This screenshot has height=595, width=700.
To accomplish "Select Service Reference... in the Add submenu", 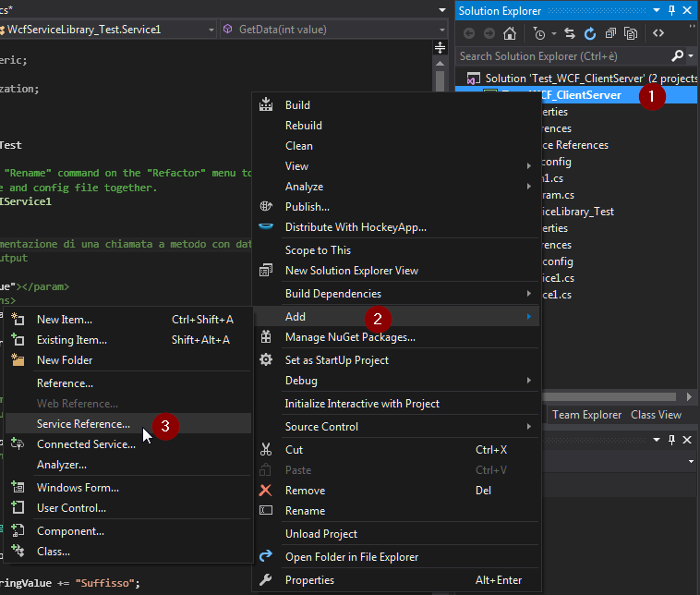I will click(83, 424).
